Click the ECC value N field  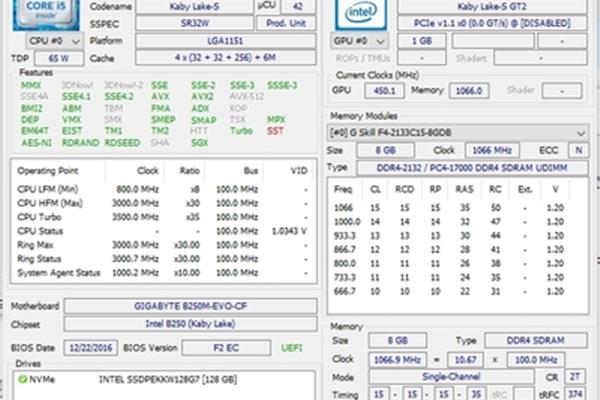(579, 150)
